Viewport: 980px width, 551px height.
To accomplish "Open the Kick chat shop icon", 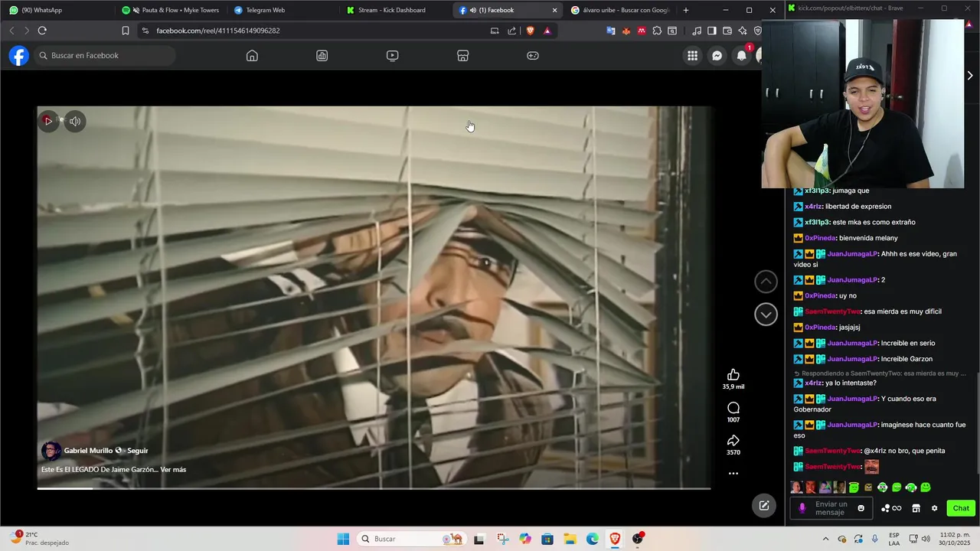I will tap(916, 508).
